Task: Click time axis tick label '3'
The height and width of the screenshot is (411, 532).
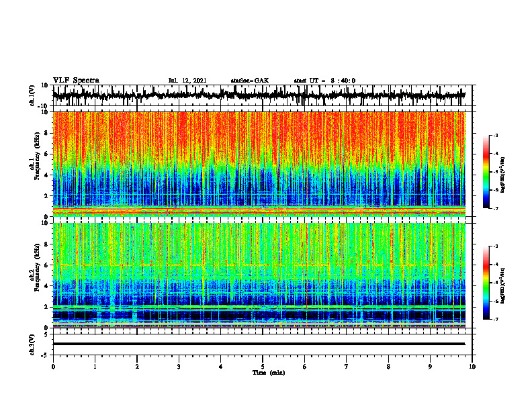Action: pos(179,367)
